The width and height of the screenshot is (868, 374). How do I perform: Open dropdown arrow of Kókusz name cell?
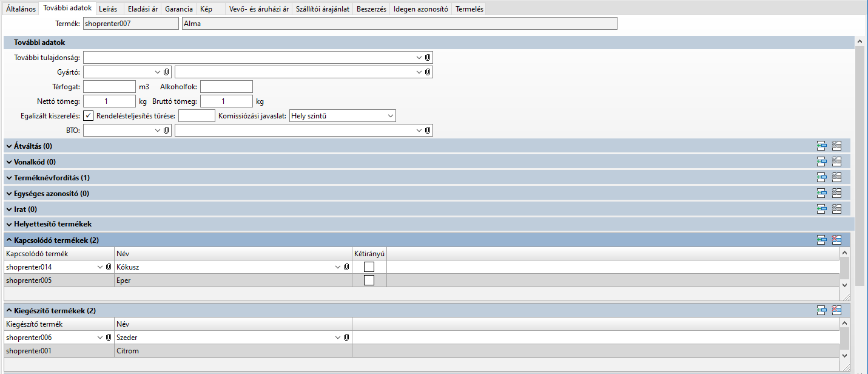tap(337, 267)
